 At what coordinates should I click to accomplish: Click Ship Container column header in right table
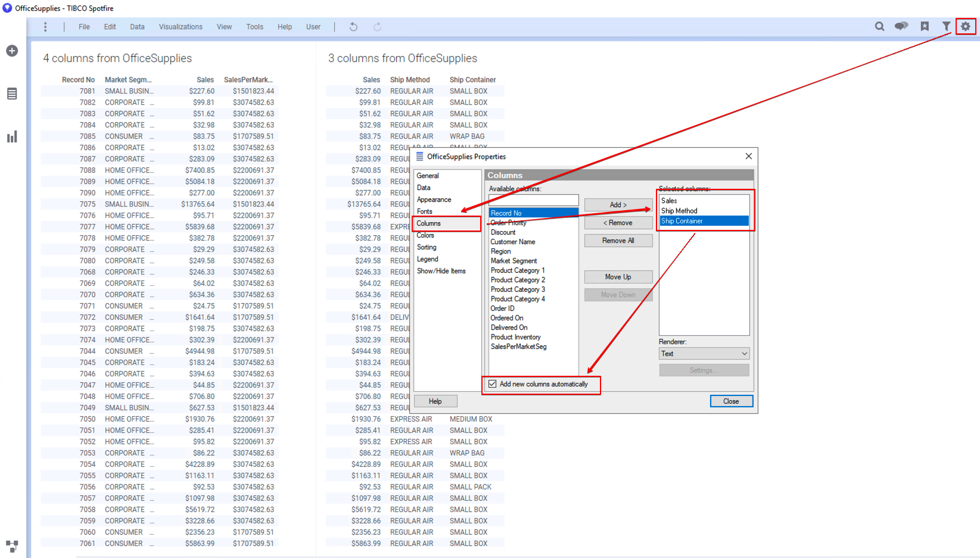472,80
